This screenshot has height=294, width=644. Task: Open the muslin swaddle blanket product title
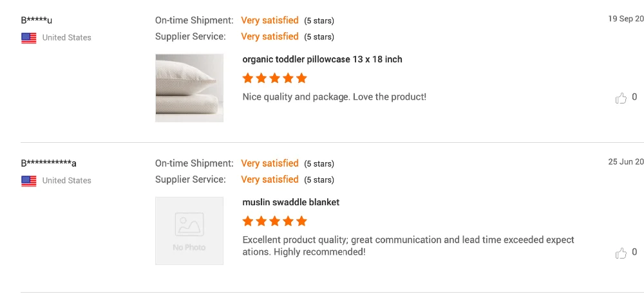(290, 202)
